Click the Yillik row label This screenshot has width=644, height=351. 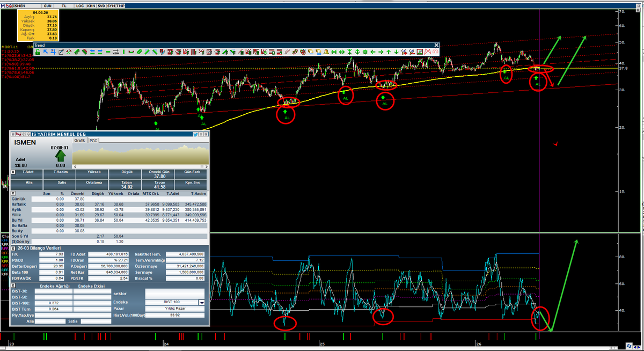click(16, 215)
